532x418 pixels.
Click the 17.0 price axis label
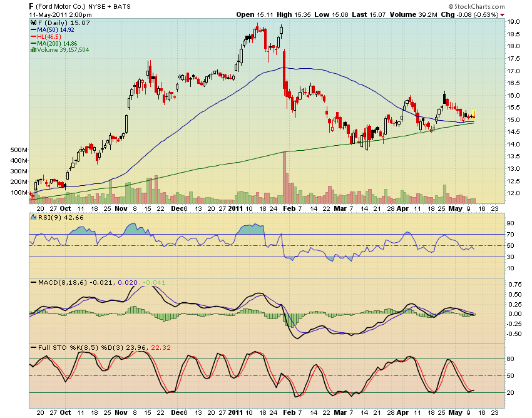click(513, 71)
